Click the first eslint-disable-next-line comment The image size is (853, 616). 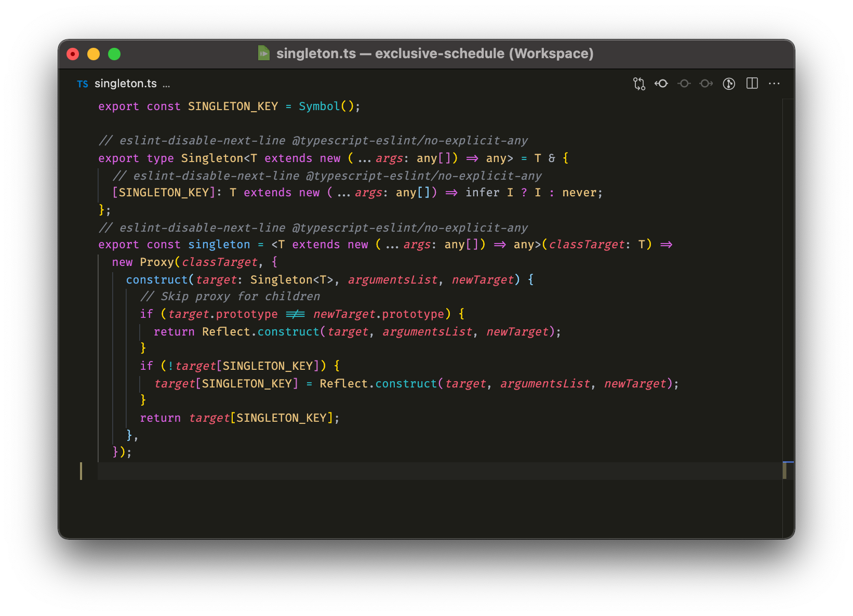(x=313, y=141)
